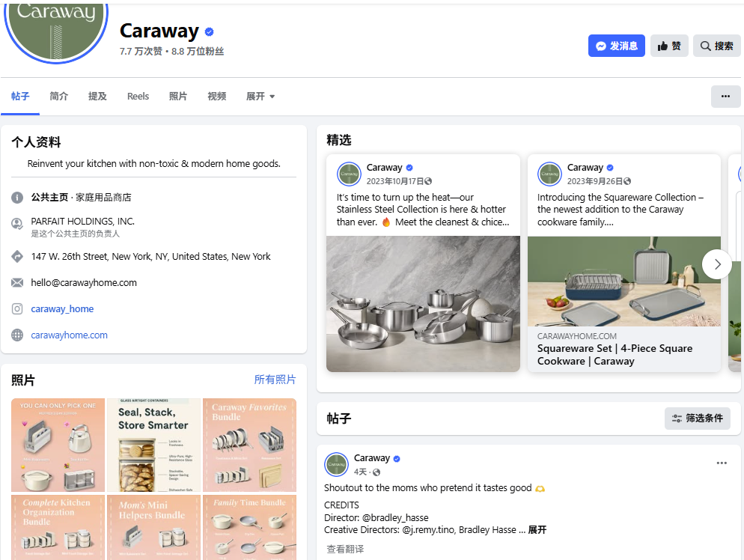This screenshot has width=744, height=560.
Task: Click the 4天 post timestamp
Action: [x=360, y=472]
